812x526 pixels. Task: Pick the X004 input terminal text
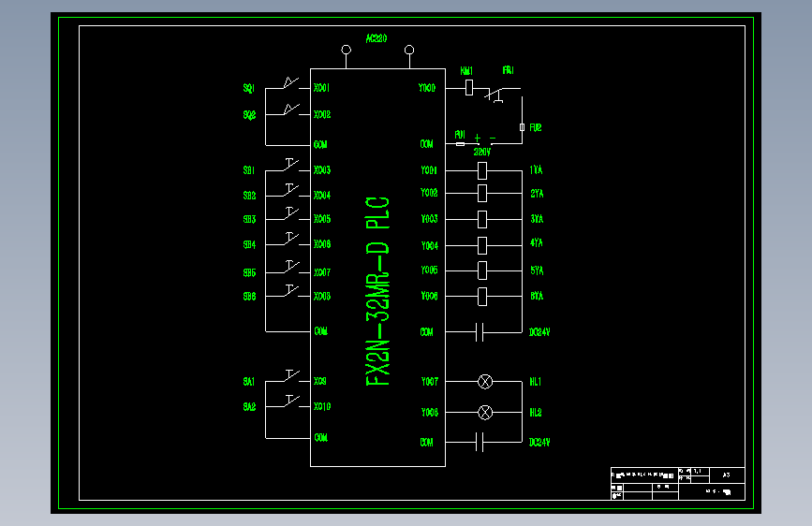click(322, 196)
